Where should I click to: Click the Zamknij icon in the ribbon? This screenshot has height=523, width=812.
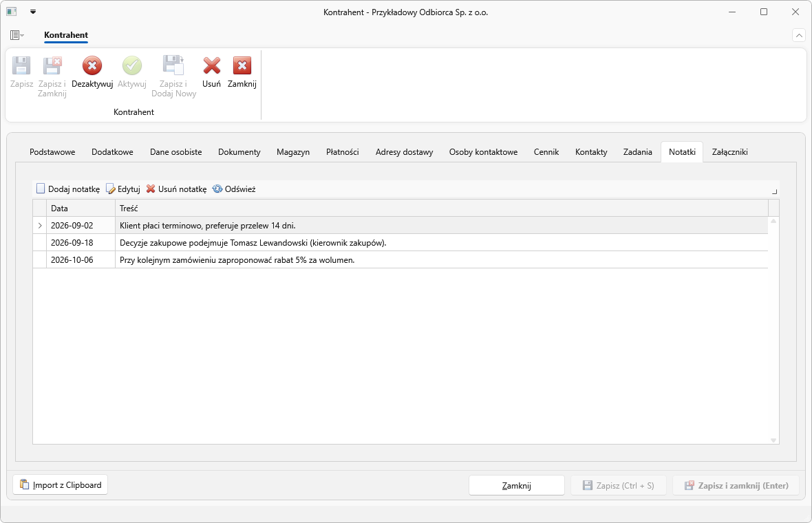coord(242,66)
